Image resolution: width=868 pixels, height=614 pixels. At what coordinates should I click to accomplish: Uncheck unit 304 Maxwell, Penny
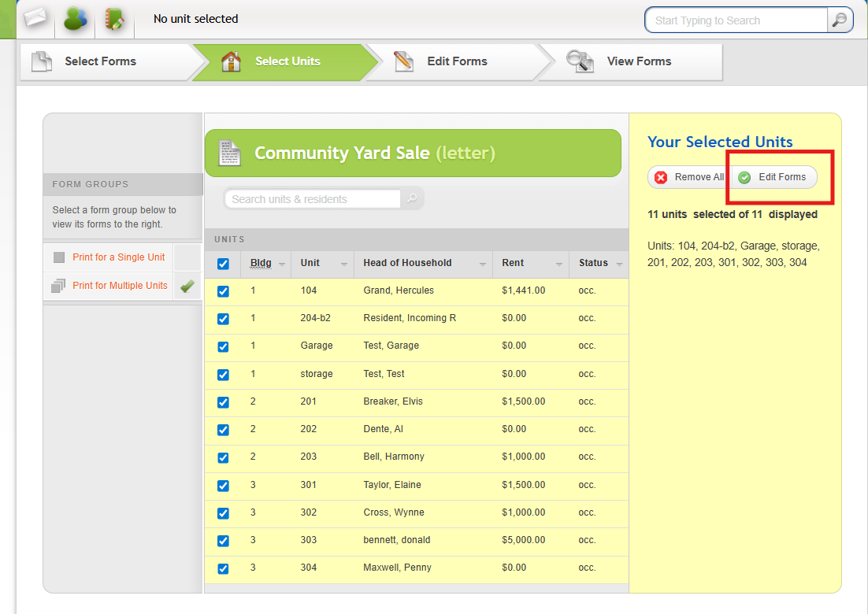pyautogui.click(x=223, y=568)
